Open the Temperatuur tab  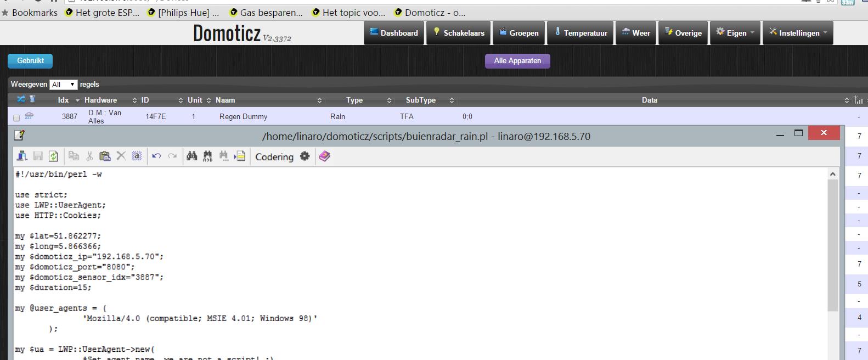580,33
